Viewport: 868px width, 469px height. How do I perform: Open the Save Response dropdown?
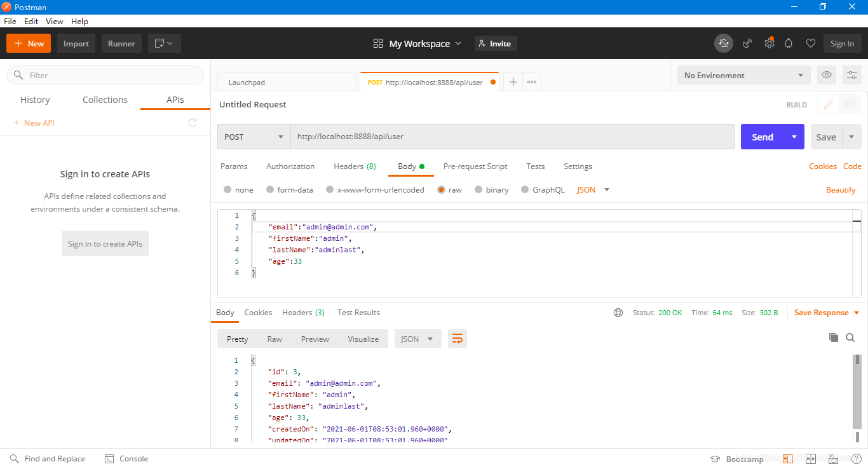coord(827,313)
